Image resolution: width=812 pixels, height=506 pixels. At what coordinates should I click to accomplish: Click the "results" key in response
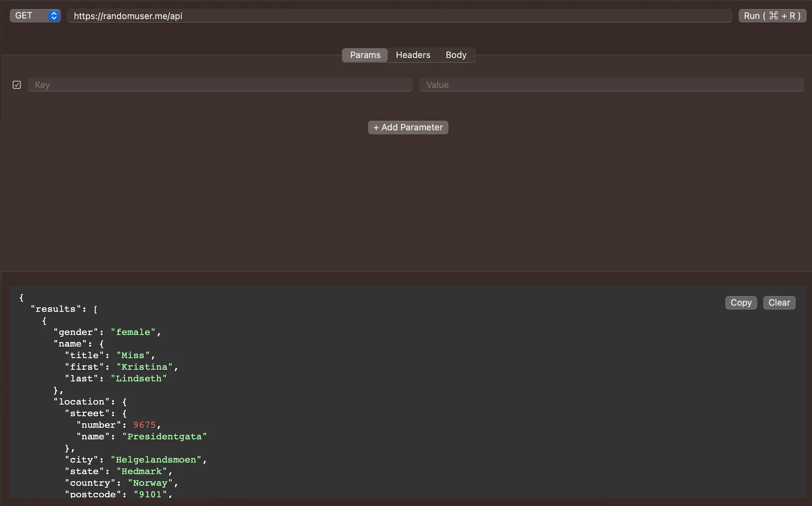click(56, 309)
